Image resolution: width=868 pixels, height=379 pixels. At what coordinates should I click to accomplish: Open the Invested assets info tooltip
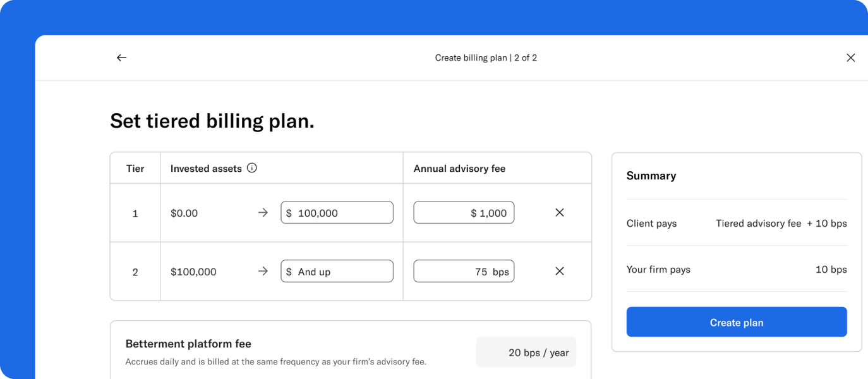252,168
